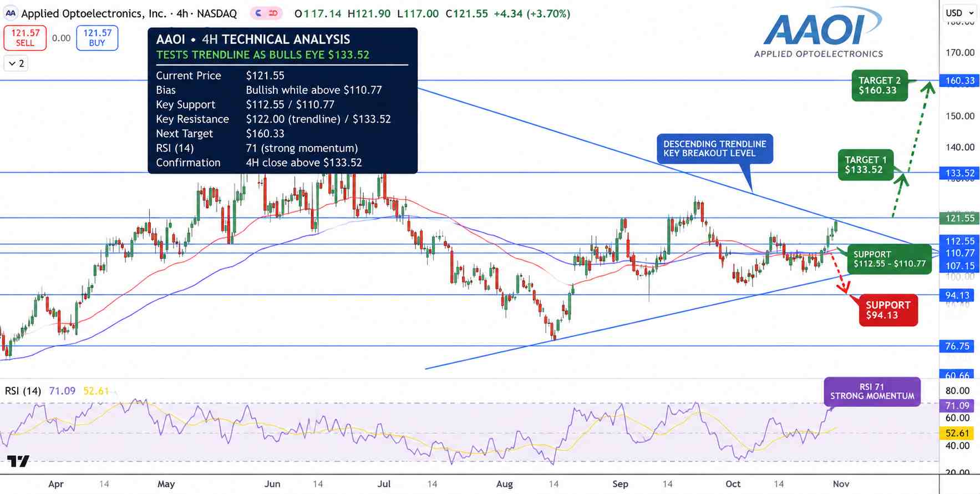
Task: Click the 76.75 price label on the axis
Action: pyautogui.click(x=957, y=346)
